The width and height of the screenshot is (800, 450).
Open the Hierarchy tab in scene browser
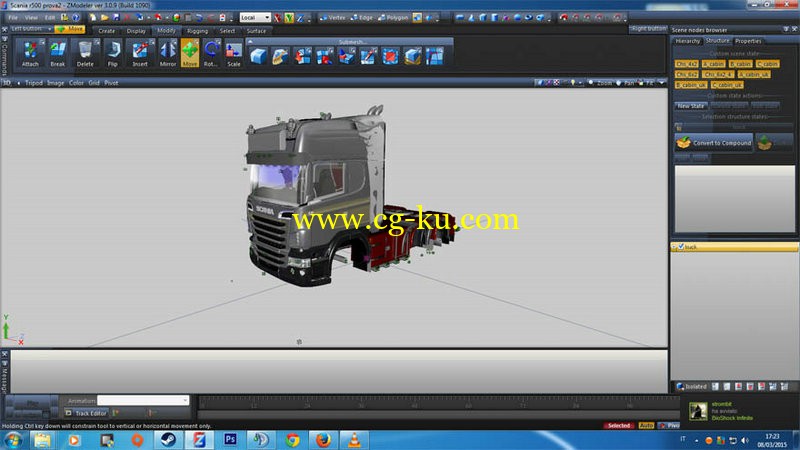(687, 41)
